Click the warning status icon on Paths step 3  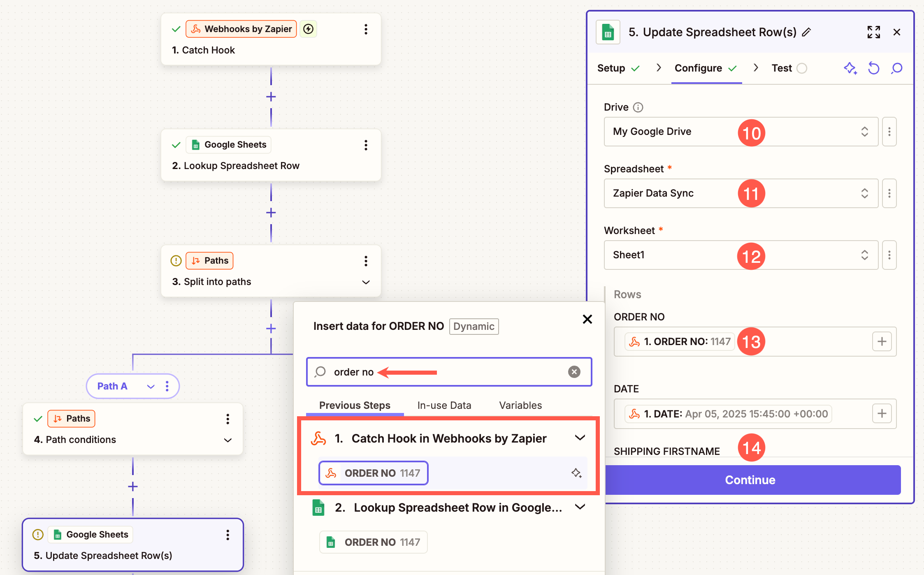coord(176,261)
